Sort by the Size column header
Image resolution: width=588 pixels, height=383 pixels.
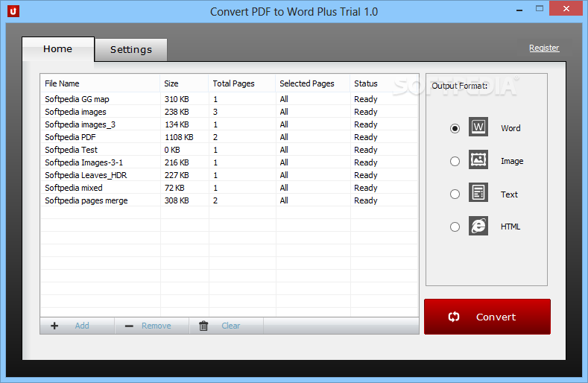click(x=185, y=83)
